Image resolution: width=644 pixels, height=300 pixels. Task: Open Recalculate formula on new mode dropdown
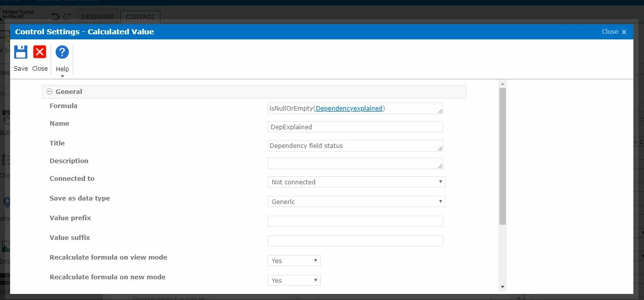(x=294, y=280)
